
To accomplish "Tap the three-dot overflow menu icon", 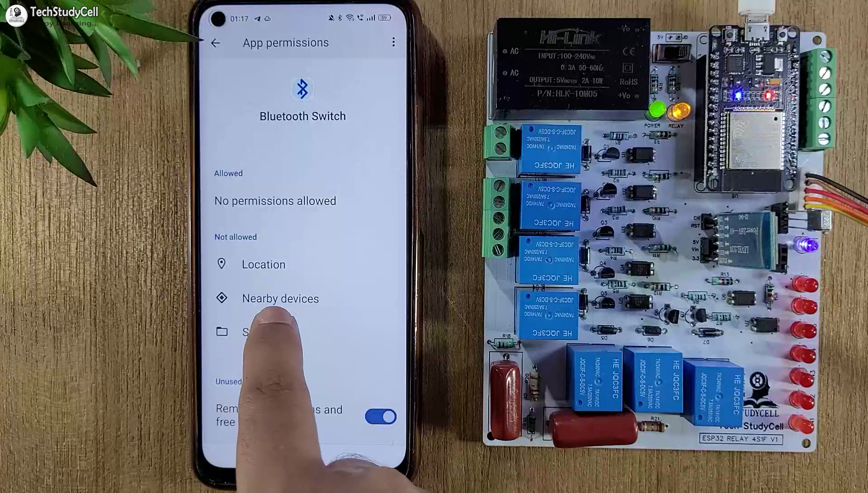I will pos(392,42).
